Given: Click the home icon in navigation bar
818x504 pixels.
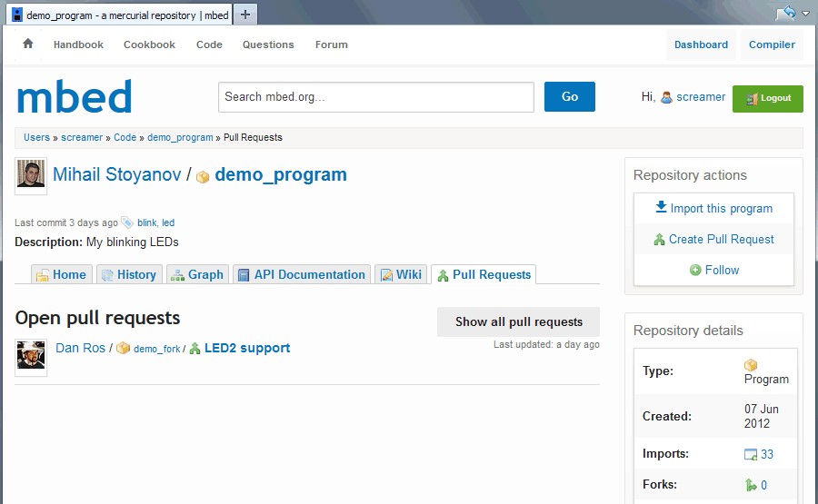Looking at the screenshot, I should [x=28, y=44].
